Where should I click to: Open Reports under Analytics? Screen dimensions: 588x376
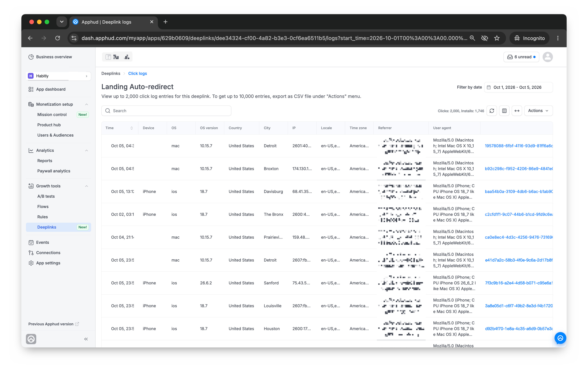click(x=45, y=161)
